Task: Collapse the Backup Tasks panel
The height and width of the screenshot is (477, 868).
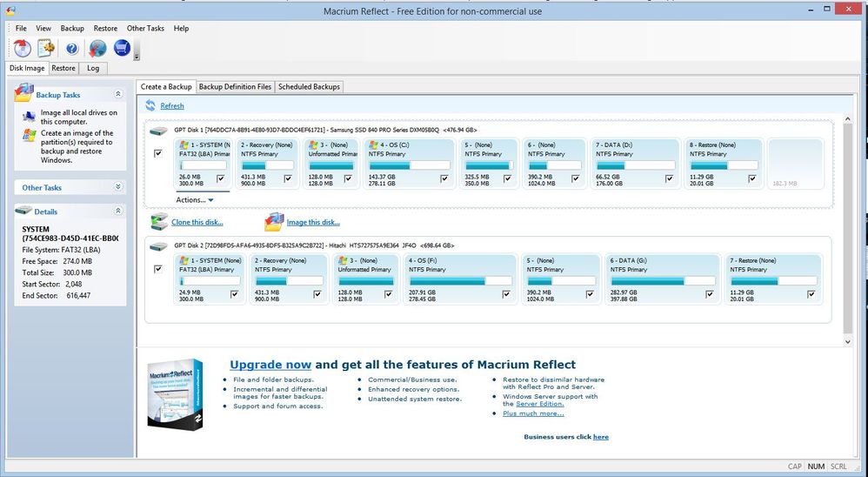Action: pyautogui.click(x=118, y=94)
